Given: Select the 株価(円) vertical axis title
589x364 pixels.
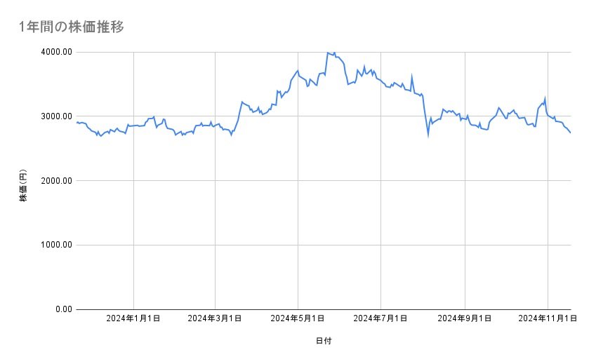Looking at the screenshot, I should 23,180.
